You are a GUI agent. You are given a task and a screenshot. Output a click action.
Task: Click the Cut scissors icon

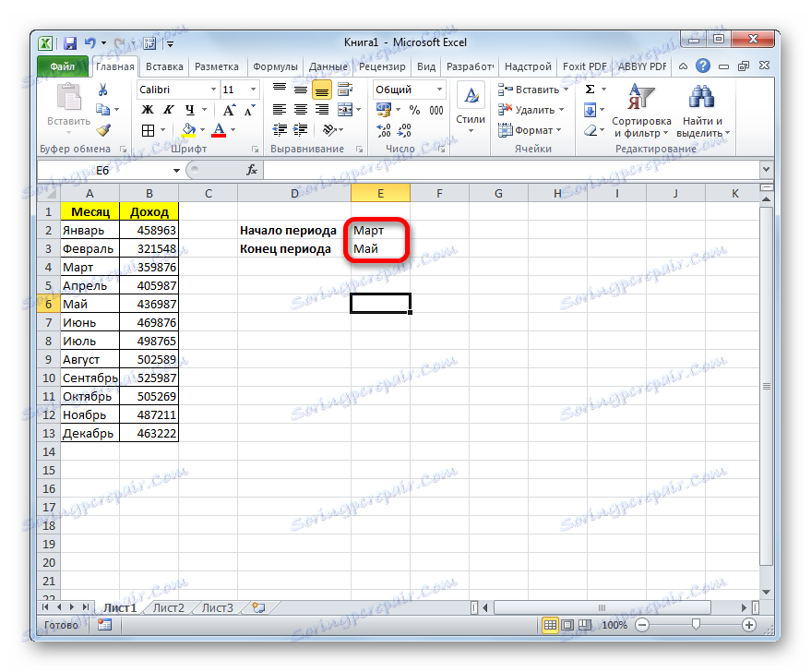[103, 90]
